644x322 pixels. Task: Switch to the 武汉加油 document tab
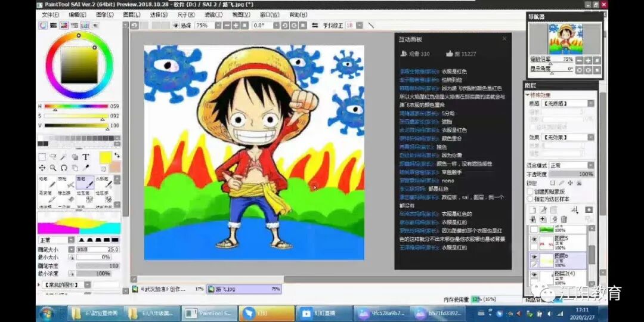[168, 289]
